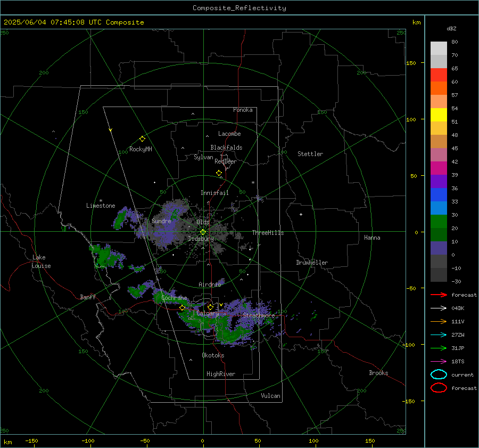Image resolution: width=479 pixels, height=448 pixels.
Task: Click the Ponoka city label
Action: click(x=243, y=110)
